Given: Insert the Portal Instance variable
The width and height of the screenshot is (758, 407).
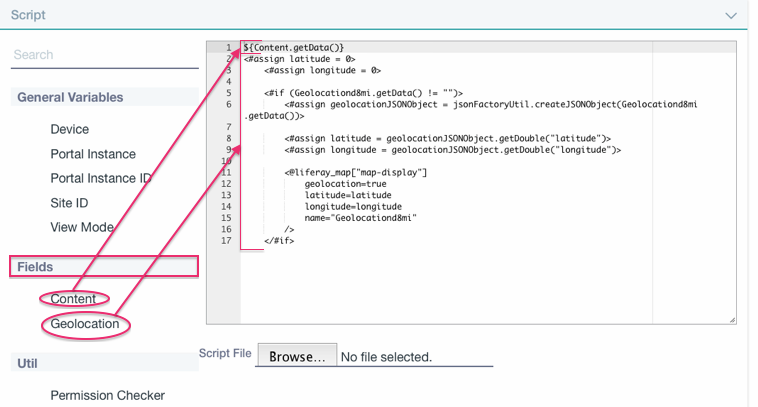Looking at the screenshot, I should point(93,154).
